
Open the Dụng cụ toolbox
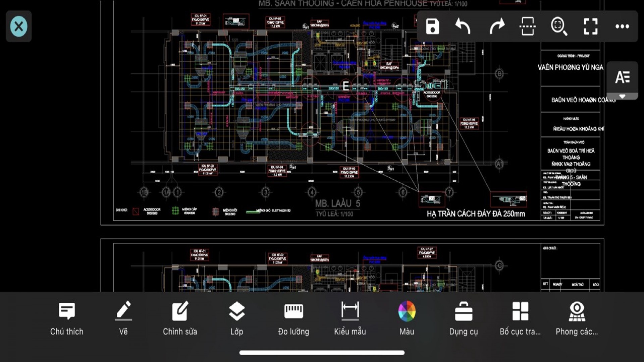coord(464,318)
